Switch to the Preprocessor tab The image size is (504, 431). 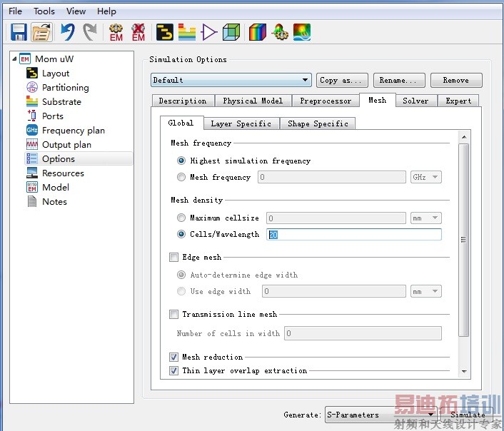pos(326,101)
